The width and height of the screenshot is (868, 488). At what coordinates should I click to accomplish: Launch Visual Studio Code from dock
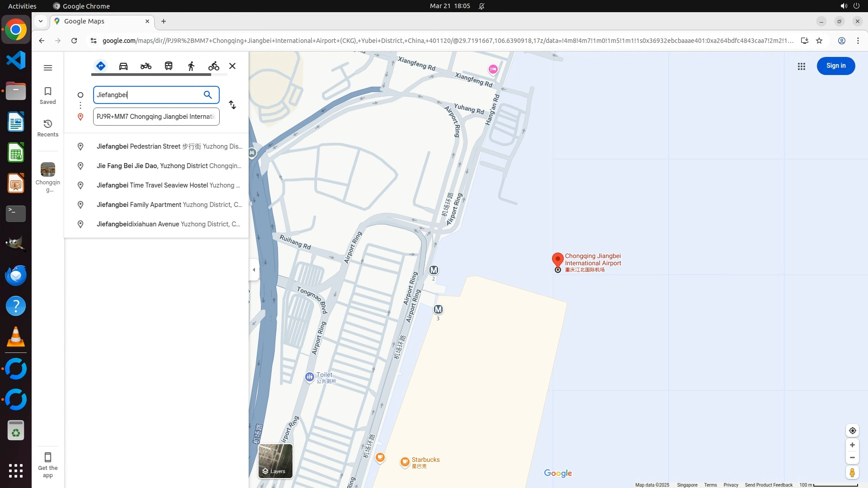pyautogui.click(x=16, y=60)
